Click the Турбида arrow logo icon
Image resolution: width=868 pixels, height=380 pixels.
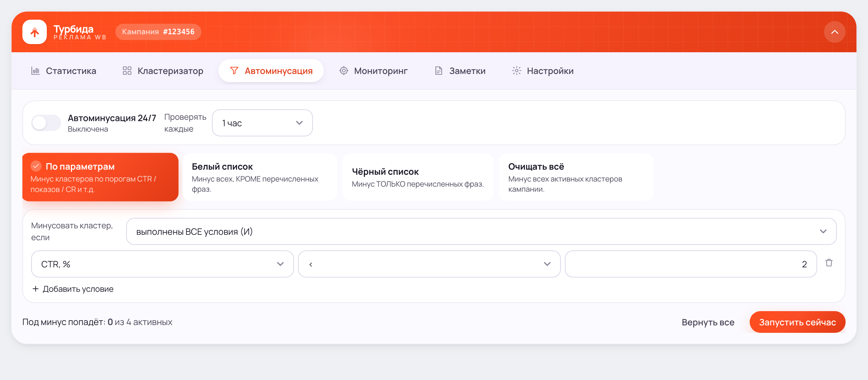pos(35,32)
